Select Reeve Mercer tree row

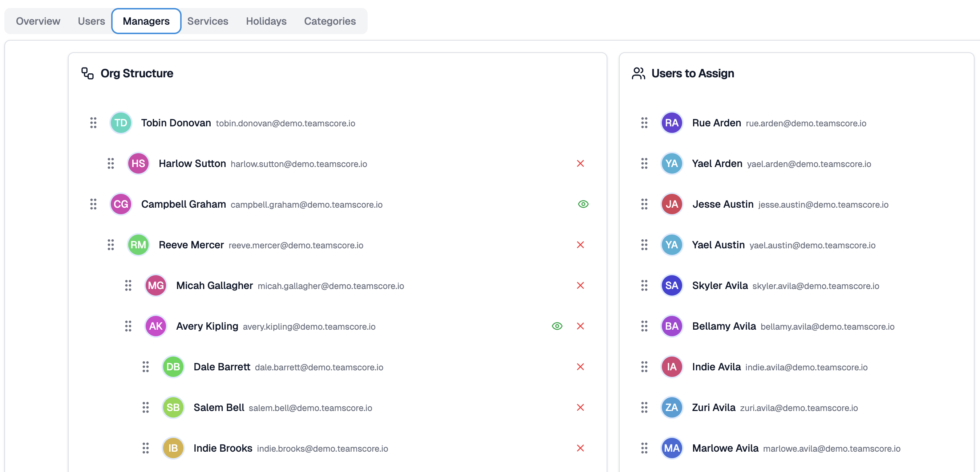pyautogui.click(x=191, y=245)
